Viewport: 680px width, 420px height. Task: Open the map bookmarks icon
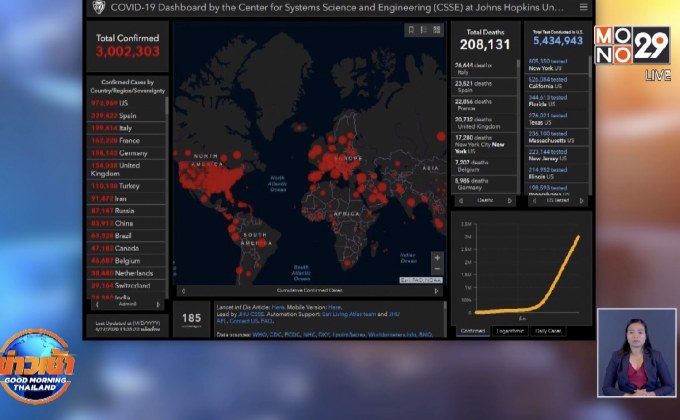(411, 30)
